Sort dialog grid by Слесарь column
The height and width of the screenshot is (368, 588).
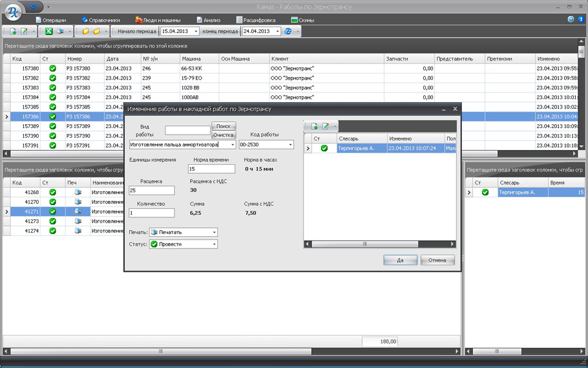(x=361, y=138)
